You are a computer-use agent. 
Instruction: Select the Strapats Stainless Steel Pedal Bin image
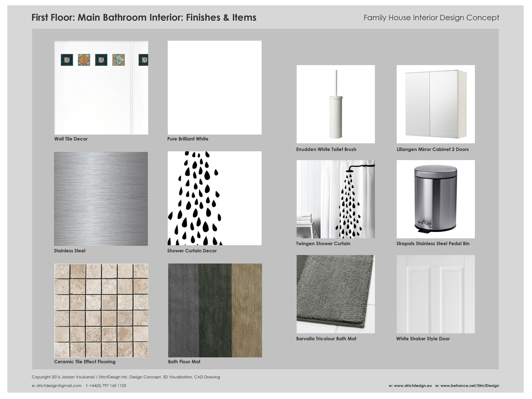point(436,199)
